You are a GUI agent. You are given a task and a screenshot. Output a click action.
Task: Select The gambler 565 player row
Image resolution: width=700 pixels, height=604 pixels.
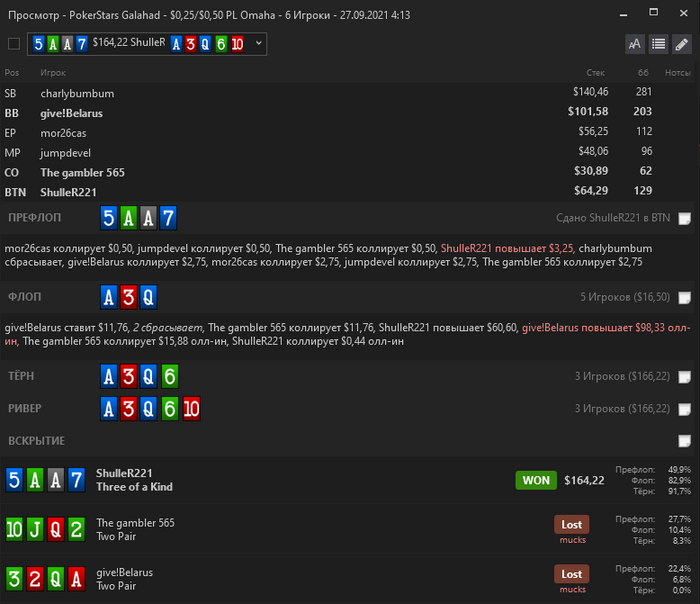[347, 172]
